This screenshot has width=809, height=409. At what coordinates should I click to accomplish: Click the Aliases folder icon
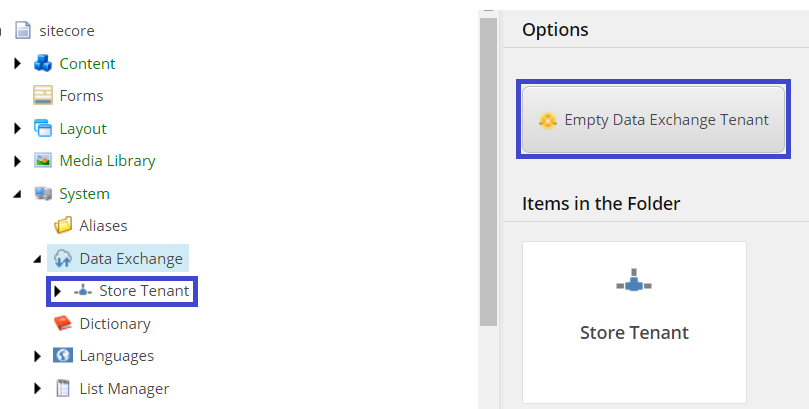pyautogui.click(x=63, y=225)
